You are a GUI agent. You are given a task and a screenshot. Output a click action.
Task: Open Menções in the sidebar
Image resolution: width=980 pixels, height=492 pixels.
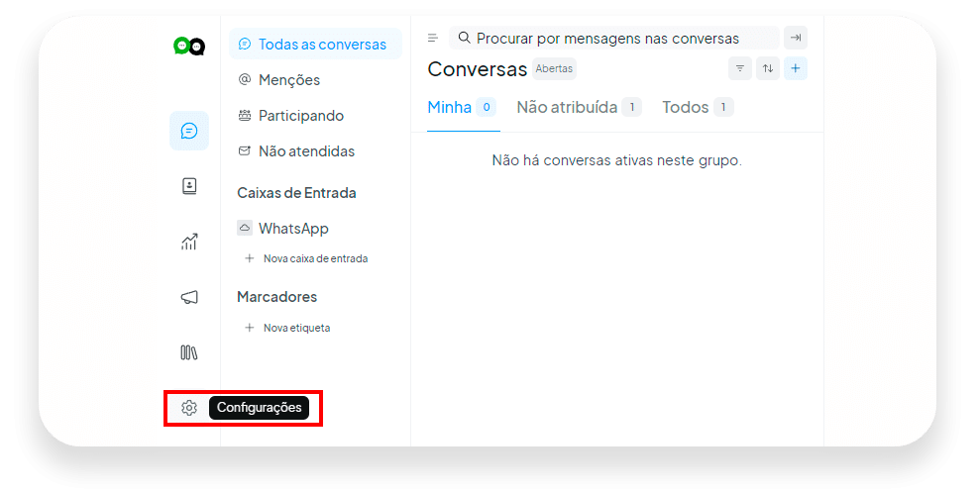(279, 80)
